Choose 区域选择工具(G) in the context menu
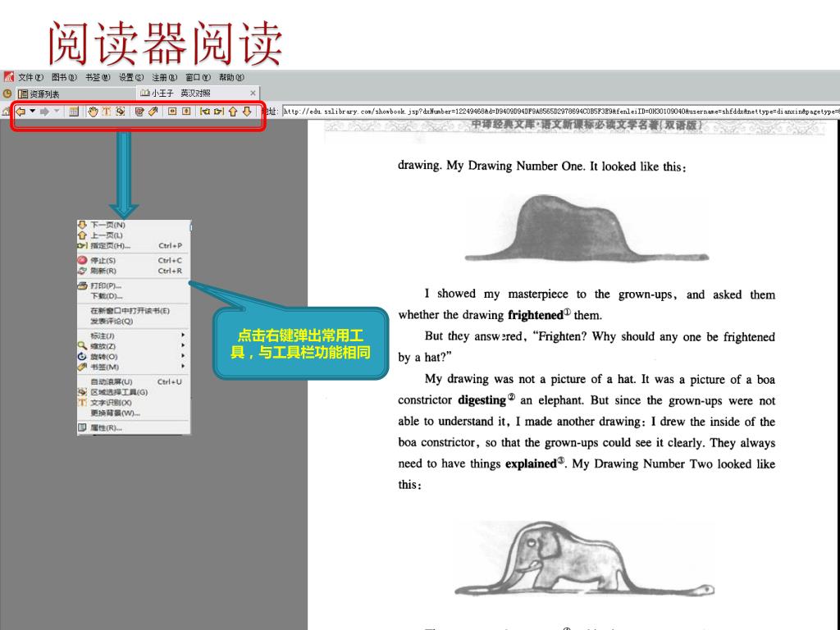This screenshot has width=840, height=630. pyautogui.click(x=134, y=392)
